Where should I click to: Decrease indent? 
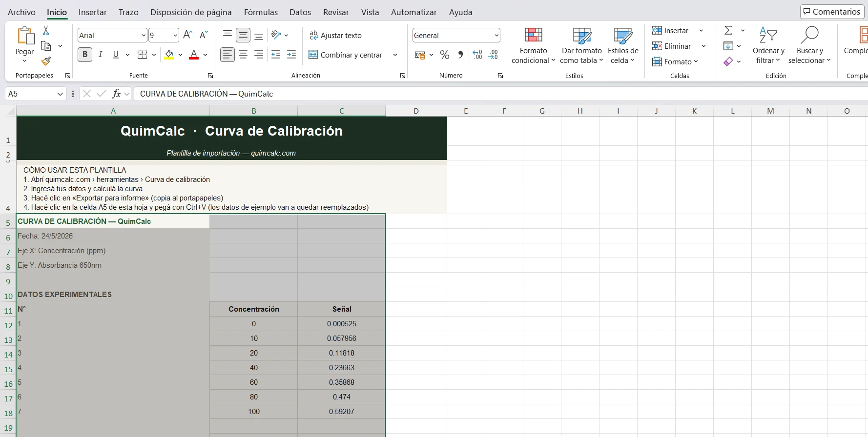click(x=276, y=55)
